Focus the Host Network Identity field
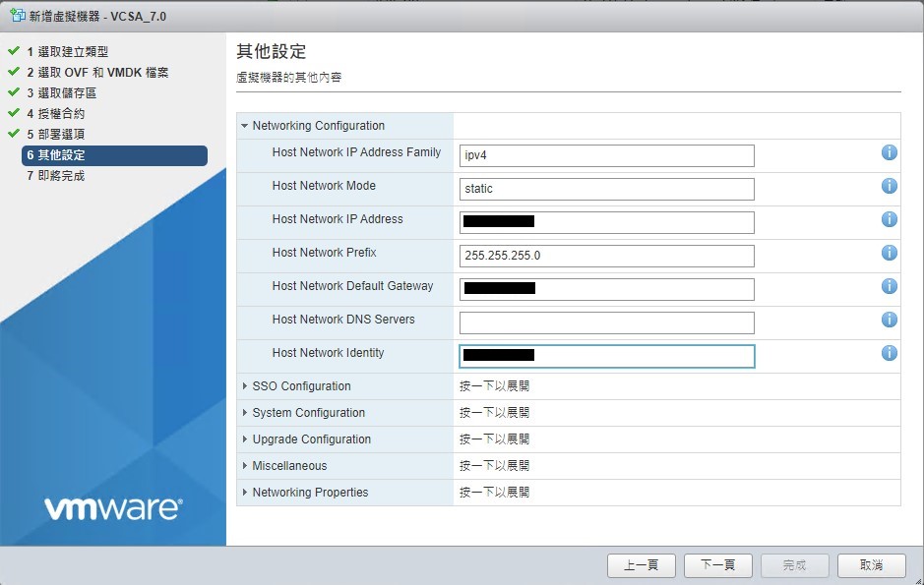Image resolution: width=924 pixels, height=585 pixels. coord(606,356)
